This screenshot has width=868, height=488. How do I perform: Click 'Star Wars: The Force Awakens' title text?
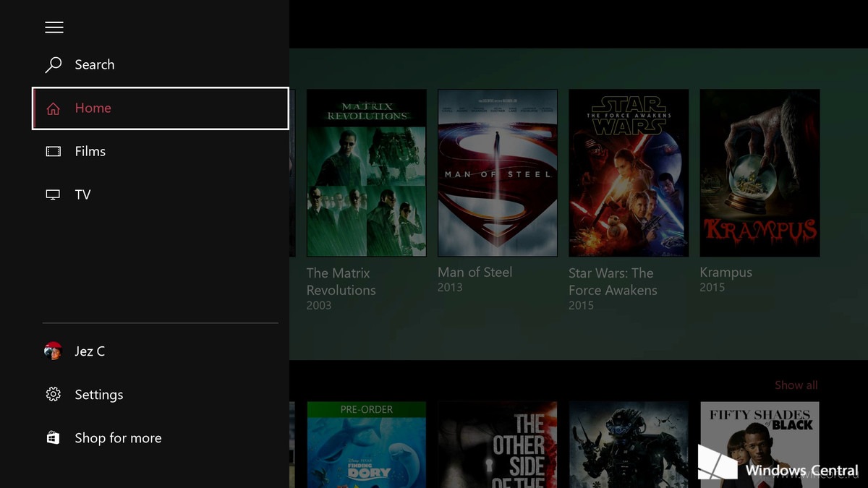pos(613,282)
